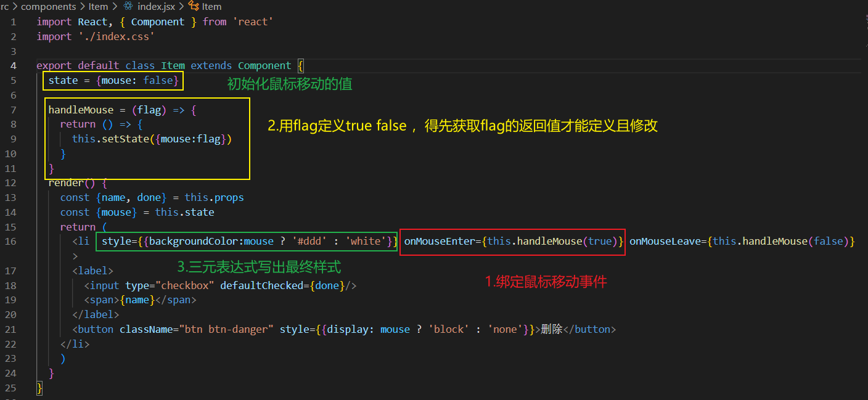Open the components breadcrumb dropdown
This screenshot has width=868, height=400.
48,6
